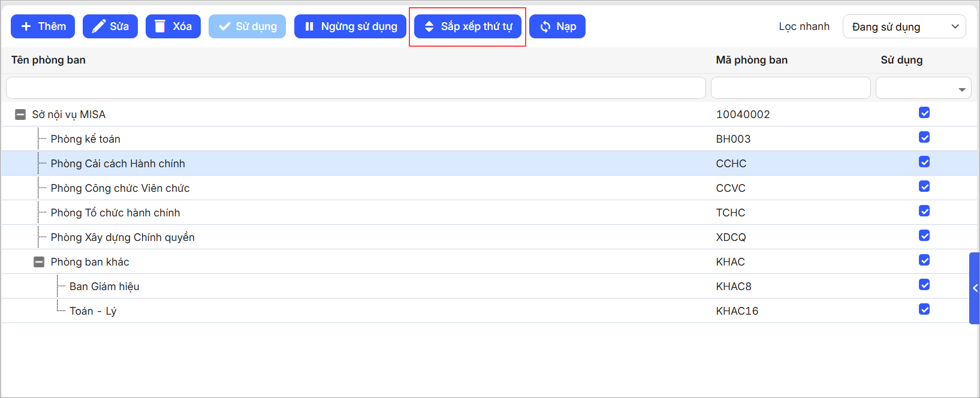The image size is (980, 398).
Task: Click the pencil icon on Sửa button
Action: coord(97,26)
